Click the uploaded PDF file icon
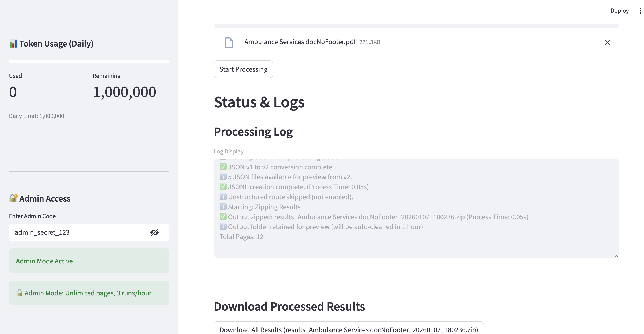Viewport: 644px width, 334px height. (229, 43)
